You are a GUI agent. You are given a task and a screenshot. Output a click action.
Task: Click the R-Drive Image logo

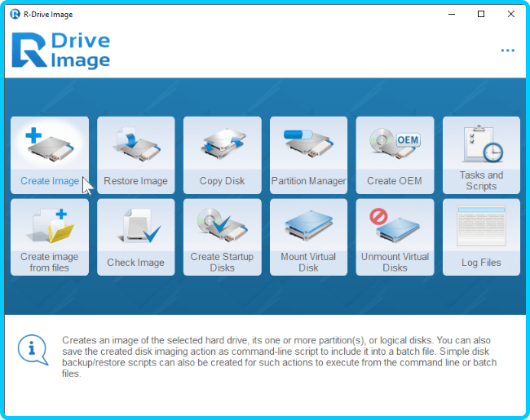(x=61, y=51)
